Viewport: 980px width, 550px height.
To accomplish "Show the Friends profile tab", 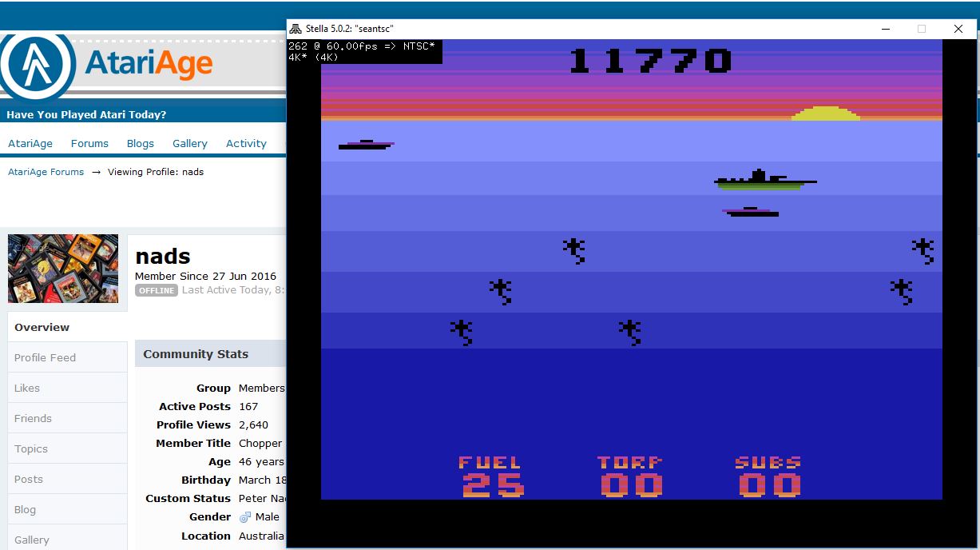I will [33, 418].
